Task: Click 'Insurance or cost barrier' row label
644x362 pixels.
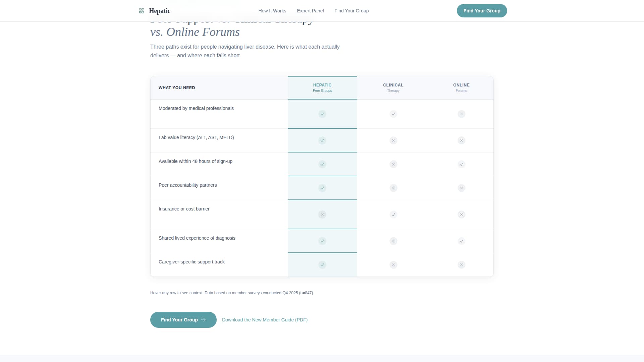Action: click(x=184, y=209)
